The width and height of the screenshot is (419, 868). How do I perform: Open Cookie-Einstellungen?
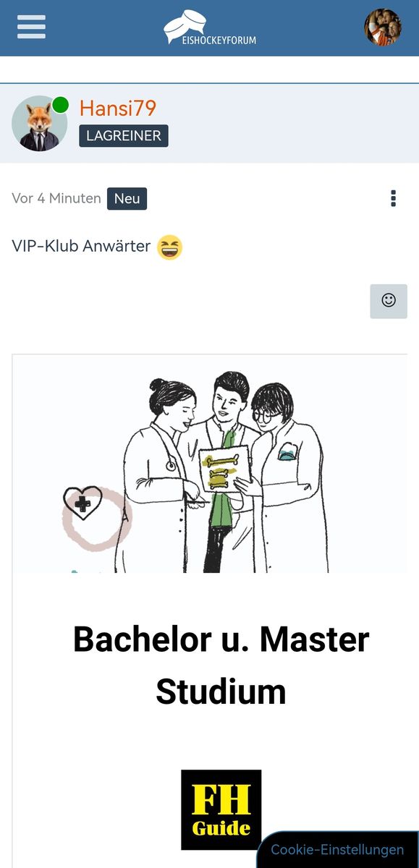(x=337, y=850)
